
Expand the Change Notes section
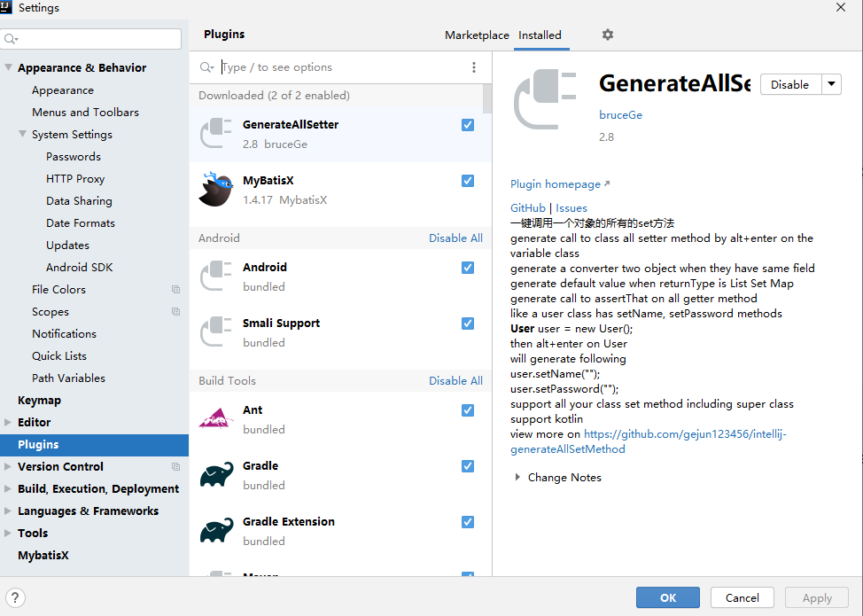point(517,477)
